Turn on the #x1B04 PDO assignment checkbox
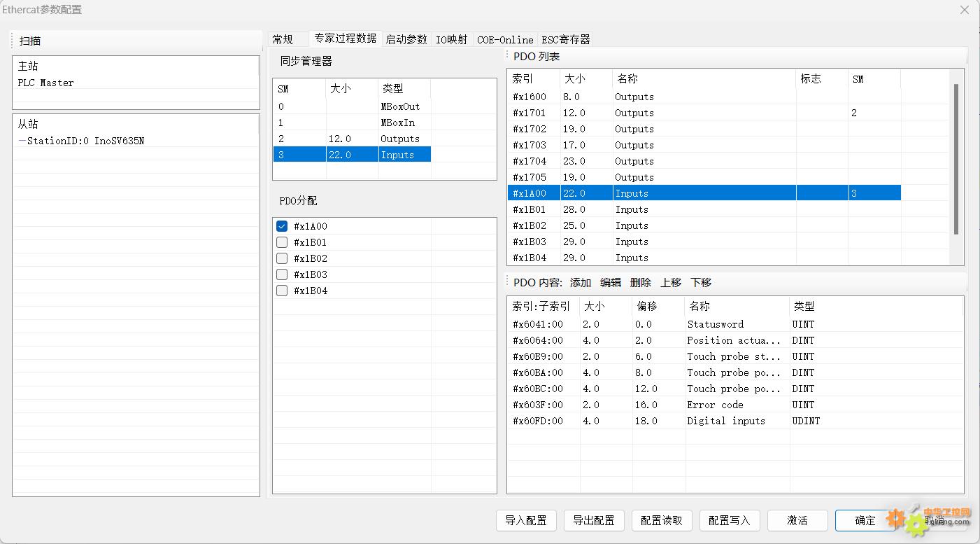This screenshot has height=544, width=980. point(282,291)
